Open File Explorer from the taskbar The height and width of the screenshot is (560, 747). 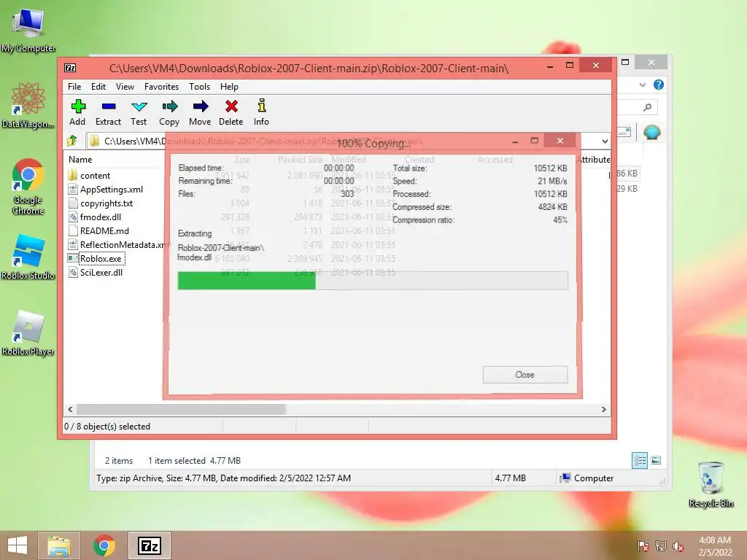coord(59,545)
